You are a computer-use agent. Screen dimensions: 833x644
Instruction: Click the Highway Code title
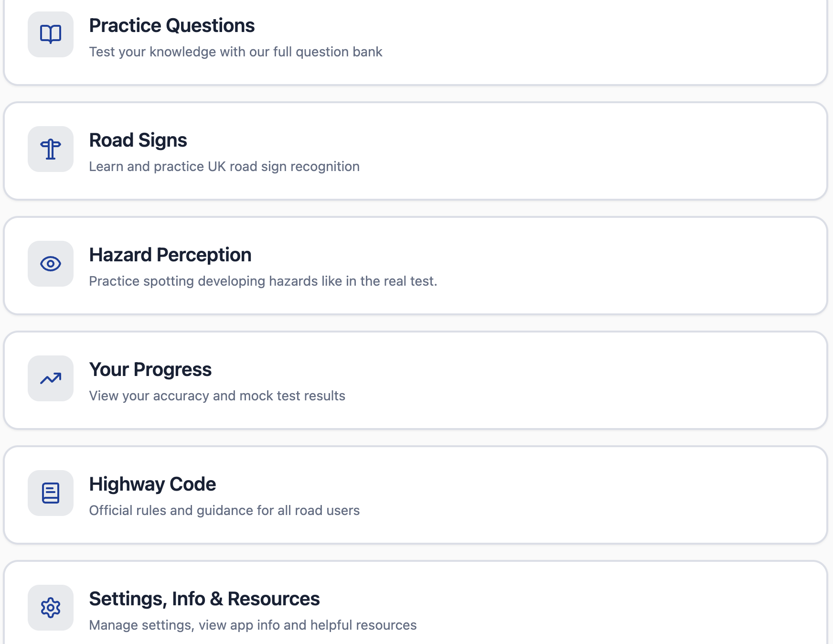point(152,484)
